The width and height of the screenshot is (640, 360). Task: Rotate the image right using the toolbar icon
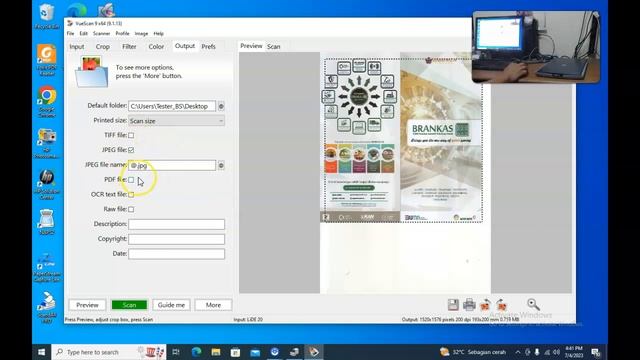coord(502,305)
